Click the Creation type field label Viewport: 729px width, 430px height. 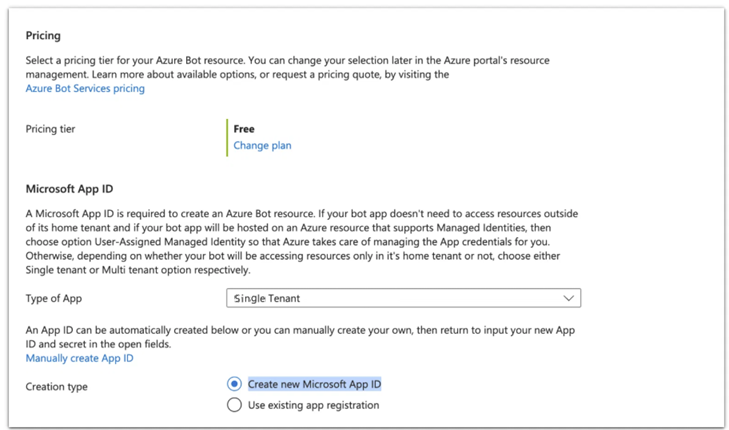pyautogui.click(x=56, y=384)
